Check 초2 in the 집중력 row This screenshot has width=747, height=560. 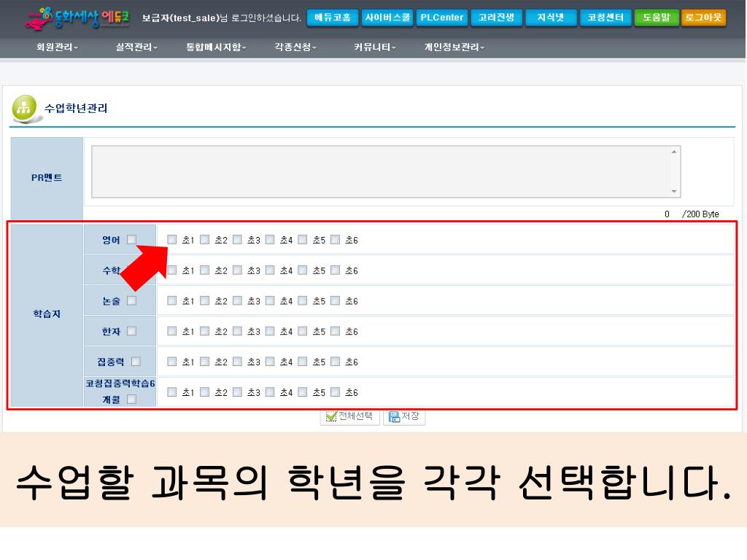click(x=205, y=362)
